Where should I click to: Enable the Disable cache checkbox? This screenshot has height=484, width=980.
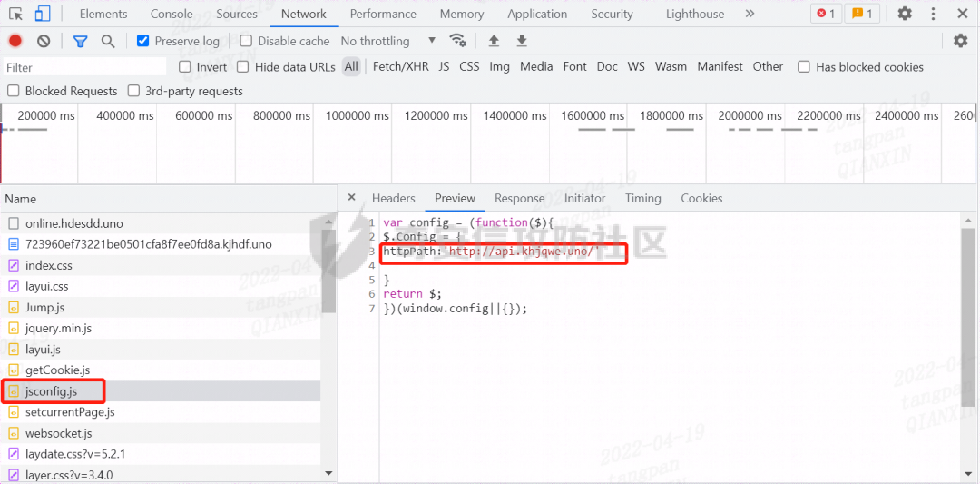(x=246, y=41)
